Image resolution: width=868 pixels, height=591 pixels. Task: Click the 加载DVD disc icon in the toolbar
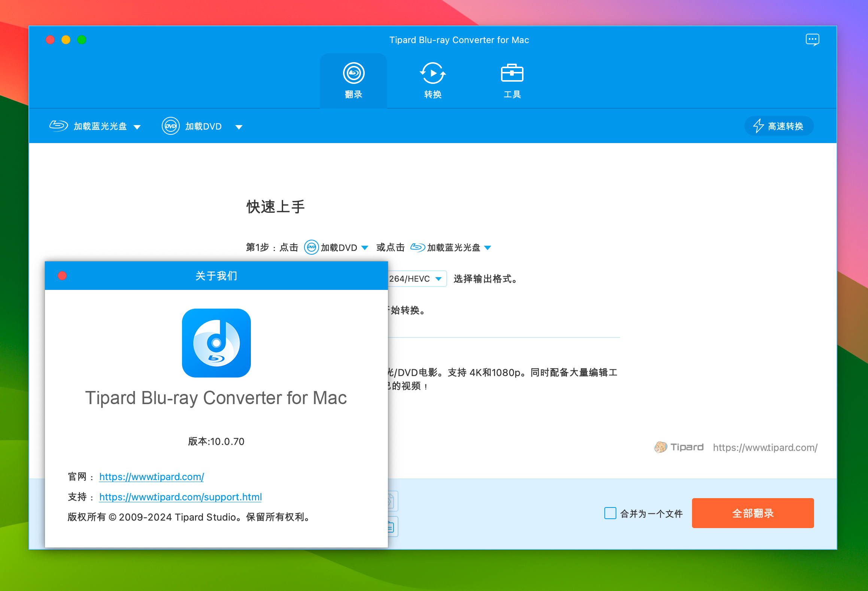(171, 126)
